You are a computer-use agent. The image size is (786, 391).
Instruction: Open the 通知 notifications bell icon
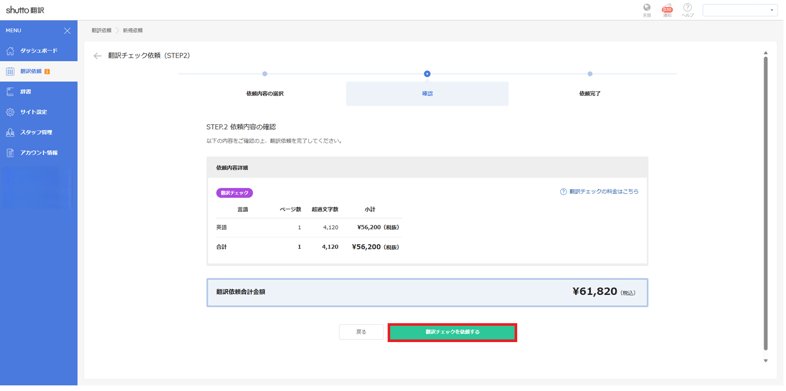[x=667, y=9]
